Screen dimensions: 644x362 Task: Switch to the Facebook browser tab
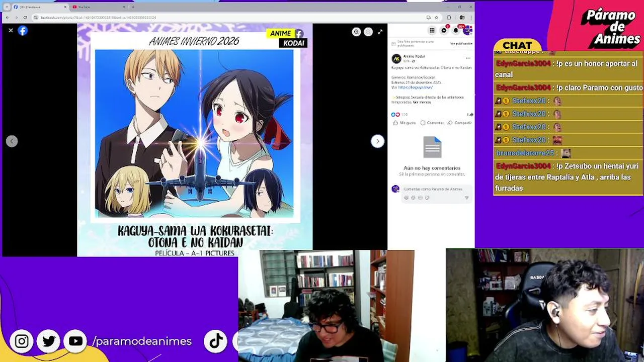click(40, 7)
